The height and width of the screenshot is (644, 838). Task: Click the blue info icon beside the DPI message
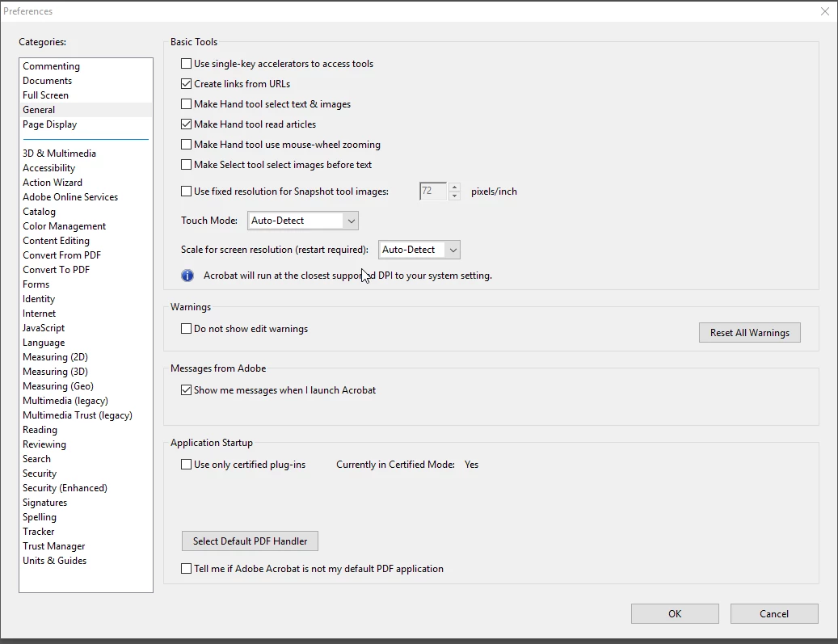187,276
